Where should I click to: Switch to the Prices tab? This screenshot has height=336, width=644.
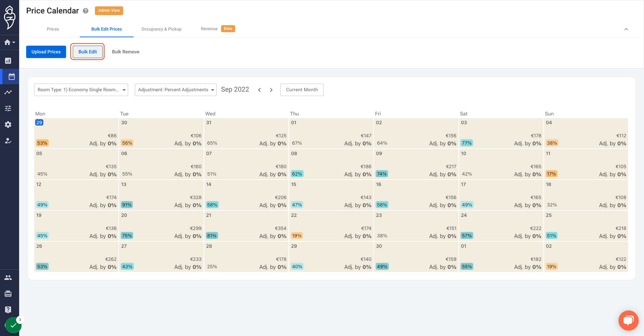click(53, 29)
